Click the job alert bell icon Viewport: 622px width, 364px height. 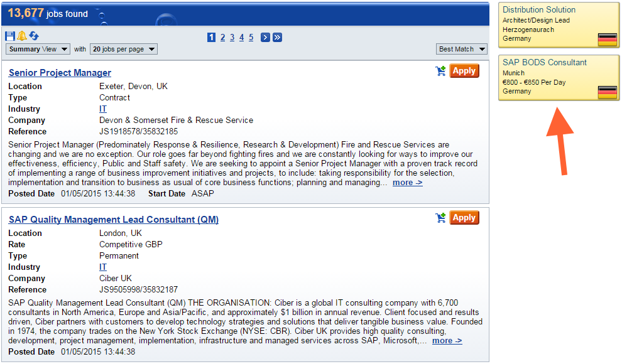pyautogui.click(x=21, y=36)
